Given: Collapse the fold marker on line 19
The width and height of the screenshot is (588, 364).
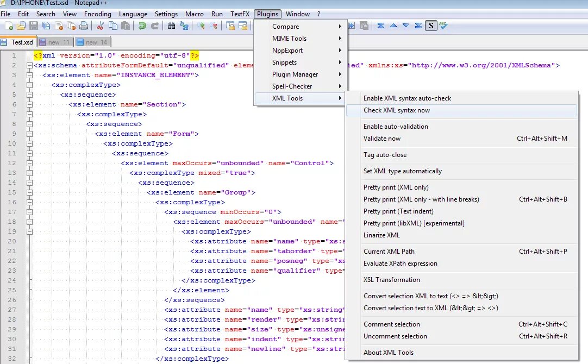Looking at the screenshot, I should [x=30, y=231].
